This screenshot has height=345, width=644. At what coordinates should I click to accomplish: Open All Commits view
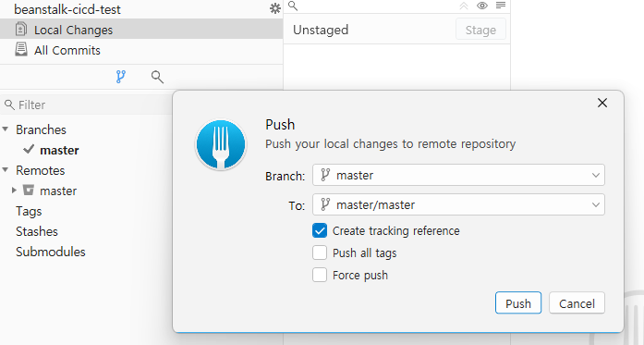click(x=141, y=50)
